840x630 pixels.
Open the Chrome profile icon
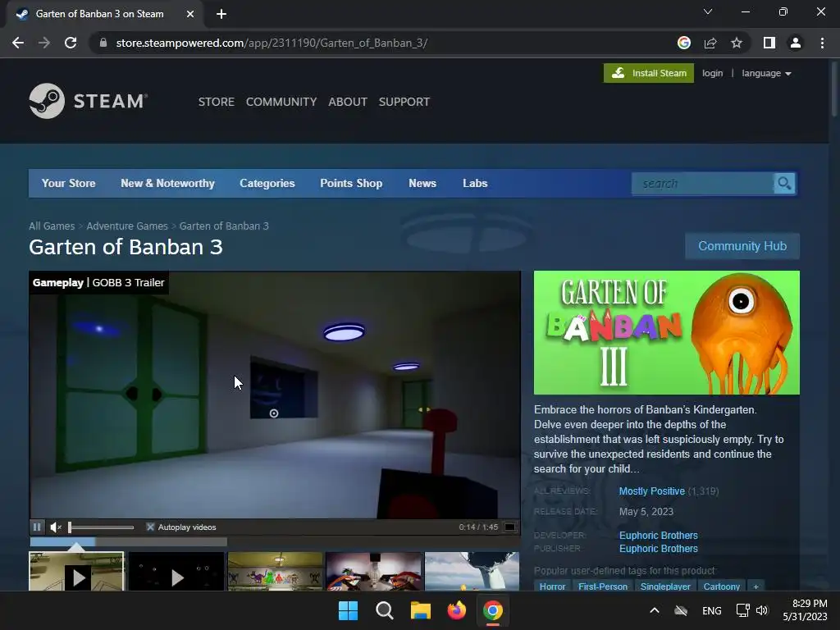point(796,43)
